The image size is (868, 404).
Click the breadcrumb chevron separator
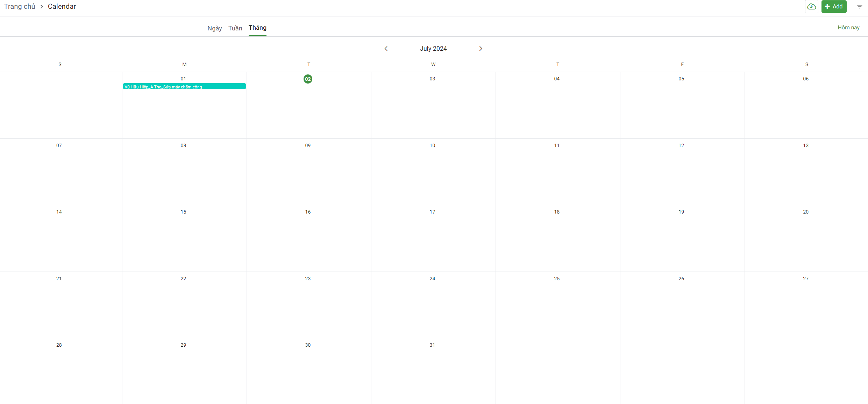pos(42,7)
